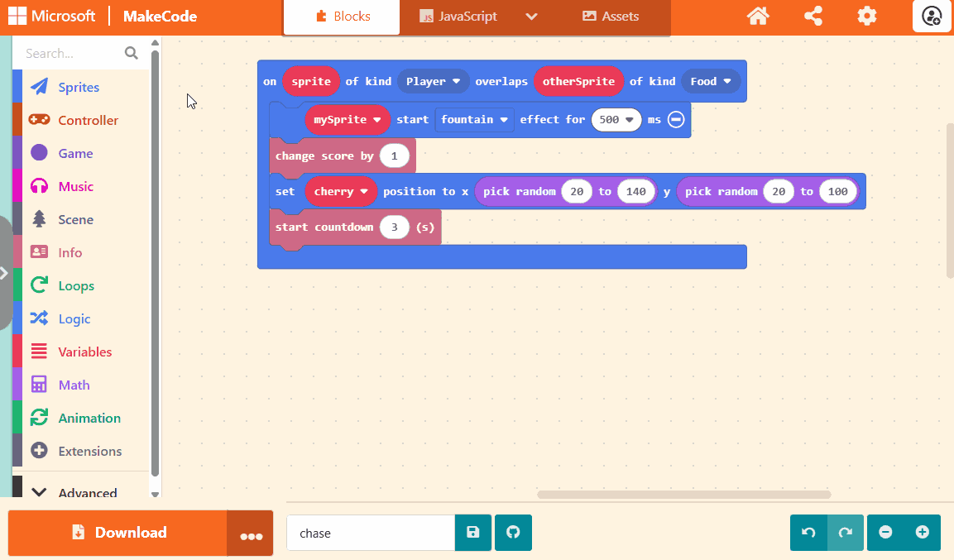Expand the Advanced toolbox section

point(79,492)
